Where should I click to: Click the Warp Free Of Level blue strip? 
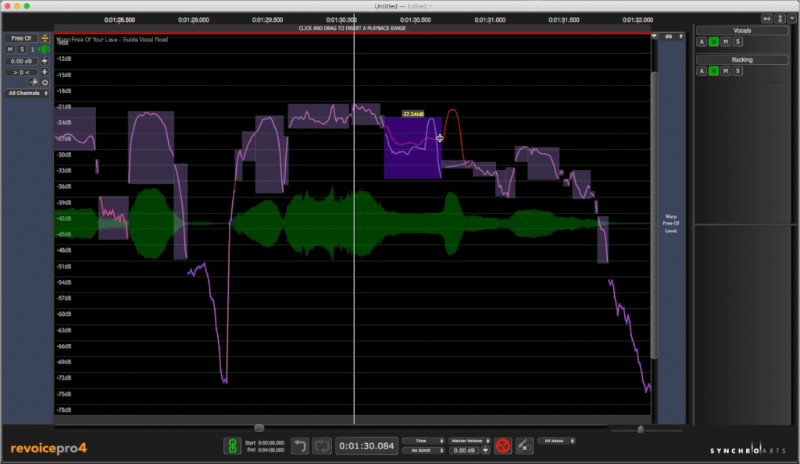tap(671, 224)
